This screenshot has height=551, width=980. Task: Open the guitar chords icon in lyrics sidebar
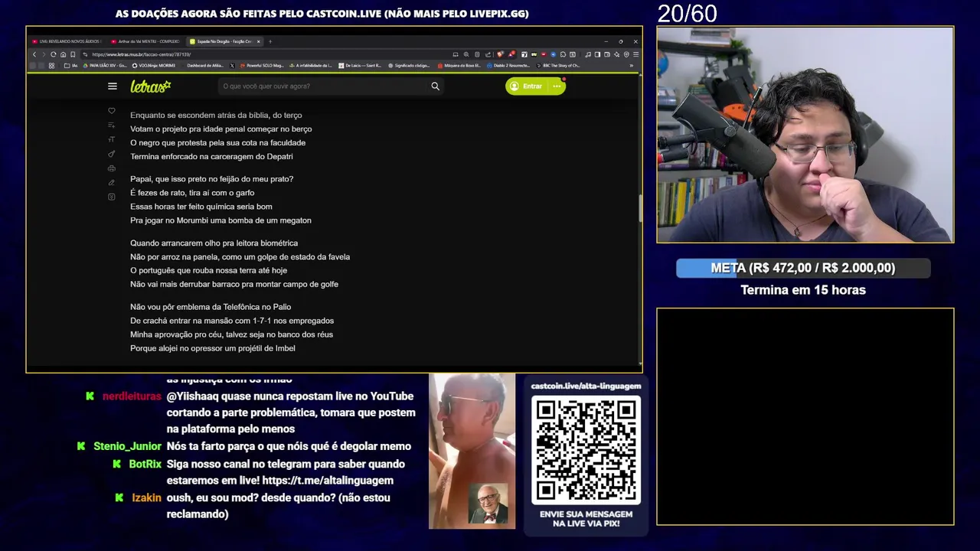(x=111, y=154)
